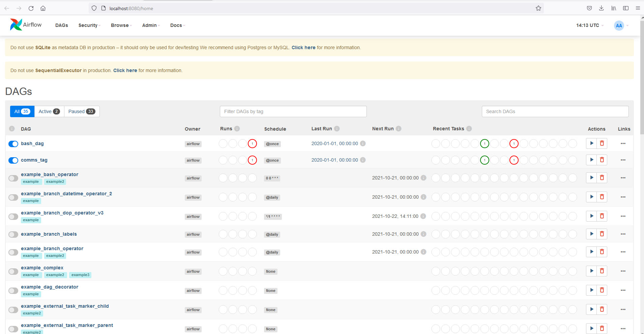
Task: Open the Security dropdown menu
Action: point(89,25)
